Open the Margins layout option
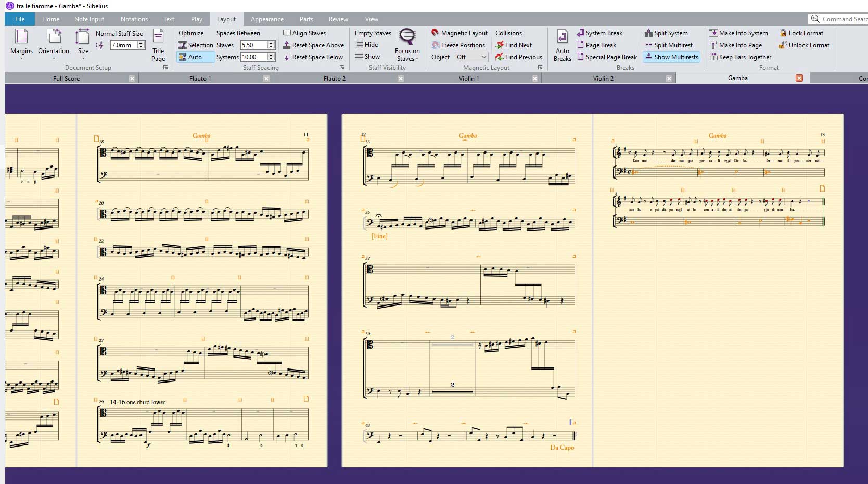868x484 pixels. [21, 43]
